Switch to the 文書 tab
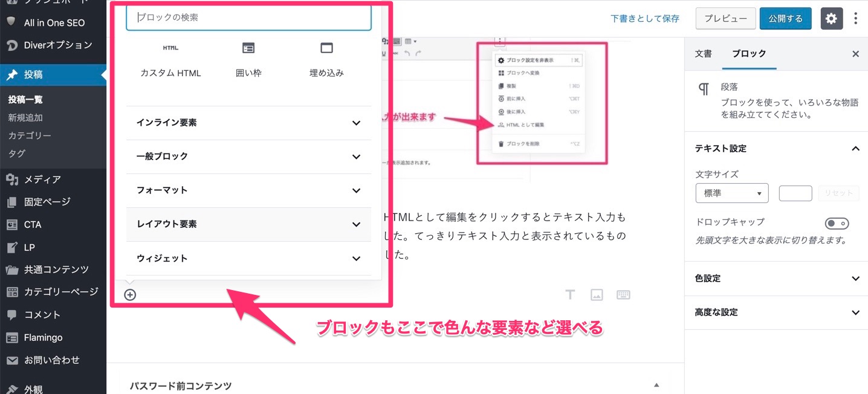 click(x=704, y=54)
